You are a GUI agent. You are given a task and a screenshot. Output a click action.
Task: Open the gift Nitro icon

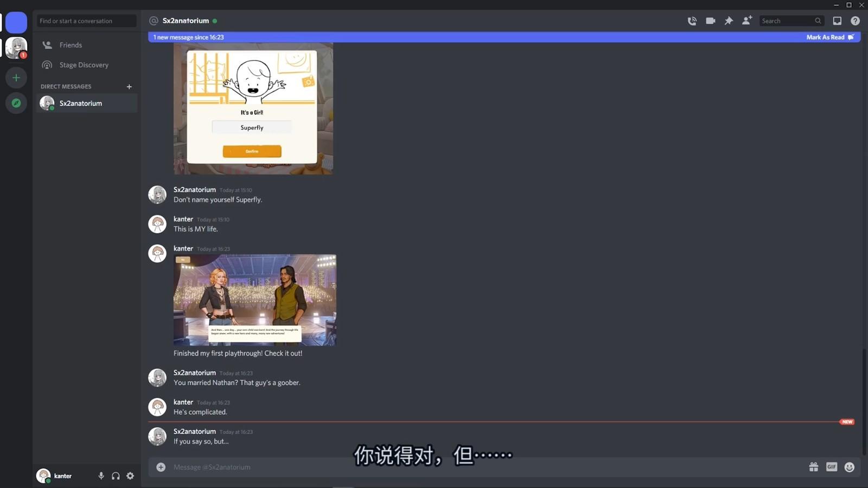(x=813, y=467)
